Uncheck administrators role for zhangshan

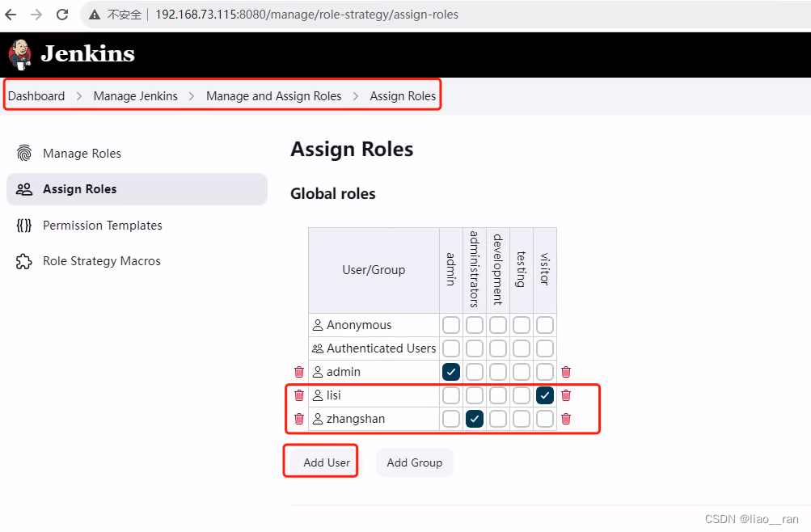coord(475,418)
